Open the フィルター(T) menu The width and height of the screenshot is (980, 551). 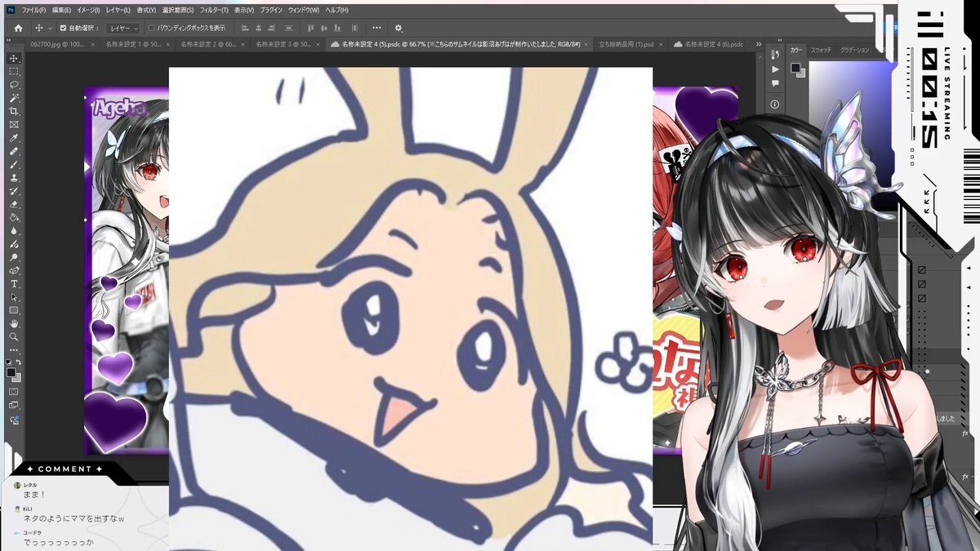(214, 10)
